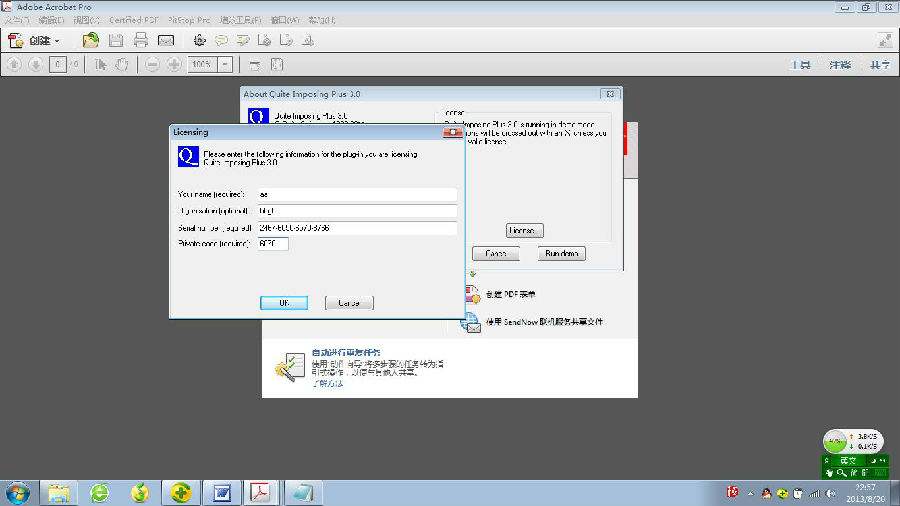The height and width of the screenshot is (506, 900).
Task: Click the License button in About dialog
Action: [x=525, y=231]
